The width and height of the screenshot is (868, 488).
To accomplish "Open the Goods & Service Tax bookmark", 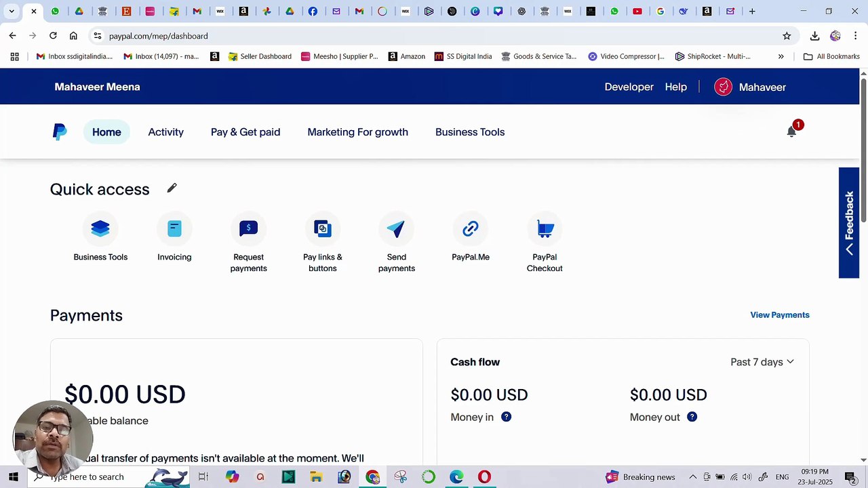I will point(538,56).
